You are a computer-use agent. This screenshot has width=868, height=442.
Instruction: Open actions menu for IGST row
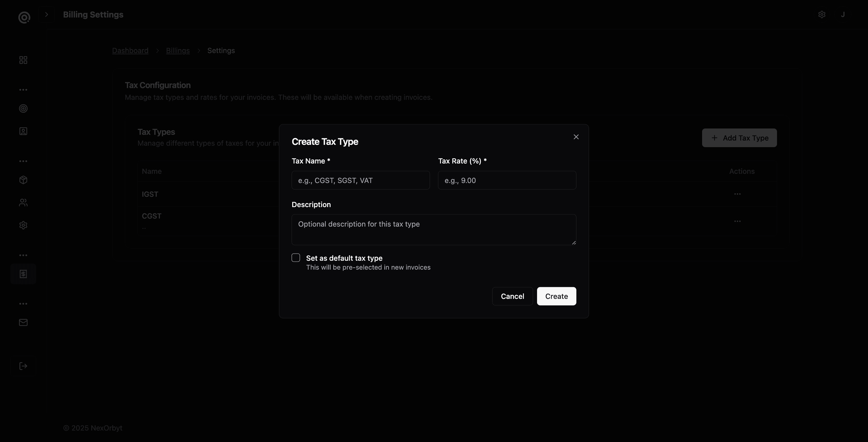pos(737,194)
